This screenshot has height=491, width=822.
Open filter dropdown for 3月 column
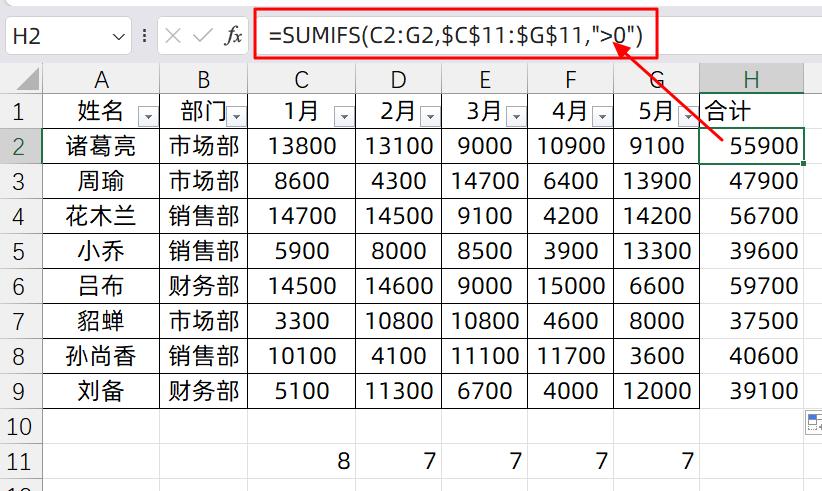click(x=516, y=116)
